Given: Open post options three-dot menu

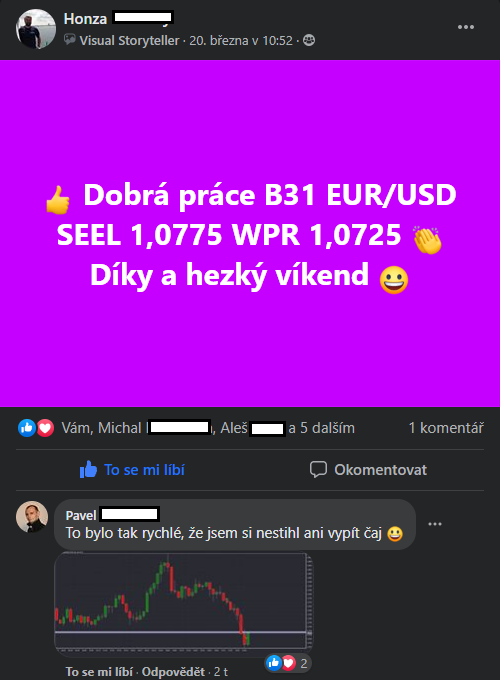Looking at the screenshot, I should (466, 27).
